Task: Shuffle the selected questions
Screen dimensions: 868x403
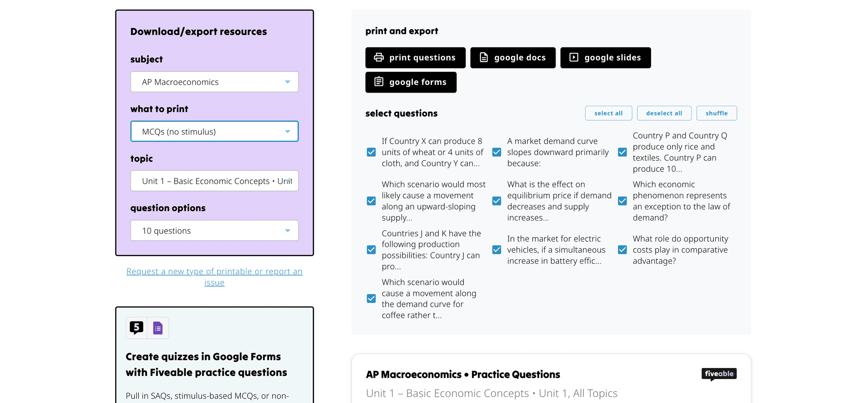Action: click(x=717, y=113)
